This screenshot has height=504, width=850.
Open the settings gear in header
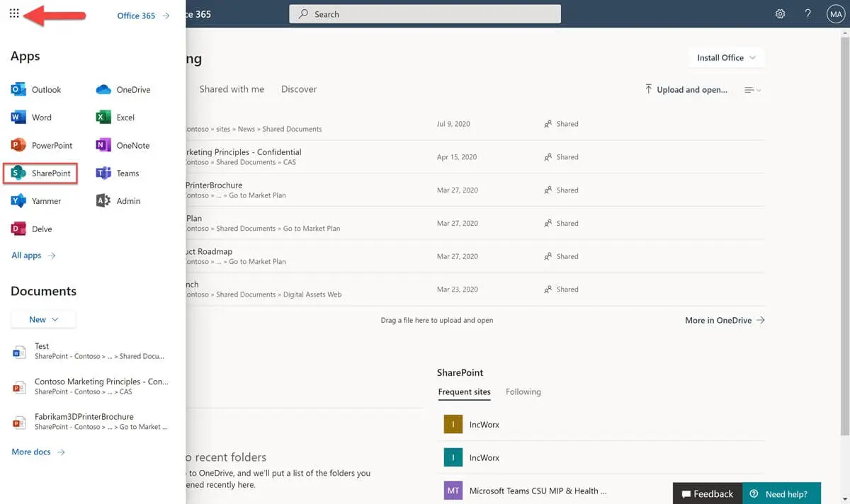click(780, 13)
